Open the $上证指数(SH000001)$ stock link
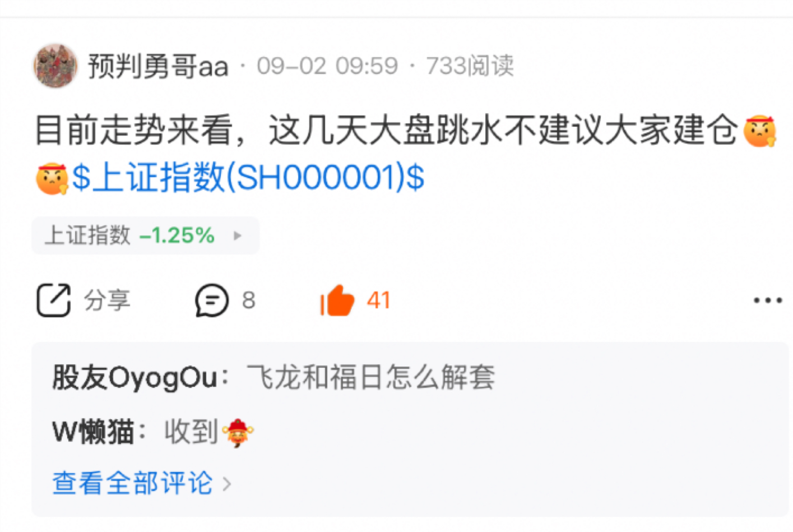The image size is (793, 532). (248, 178)
